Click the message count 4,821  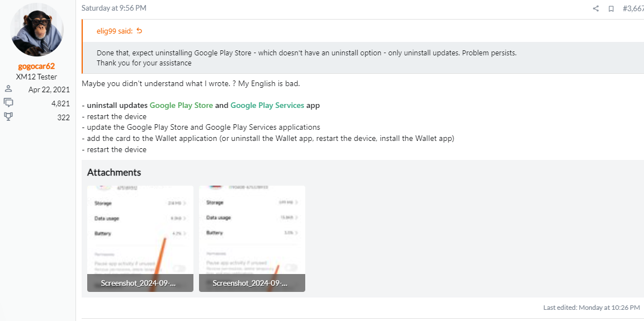pyautogui.click(x=60, y=103)
